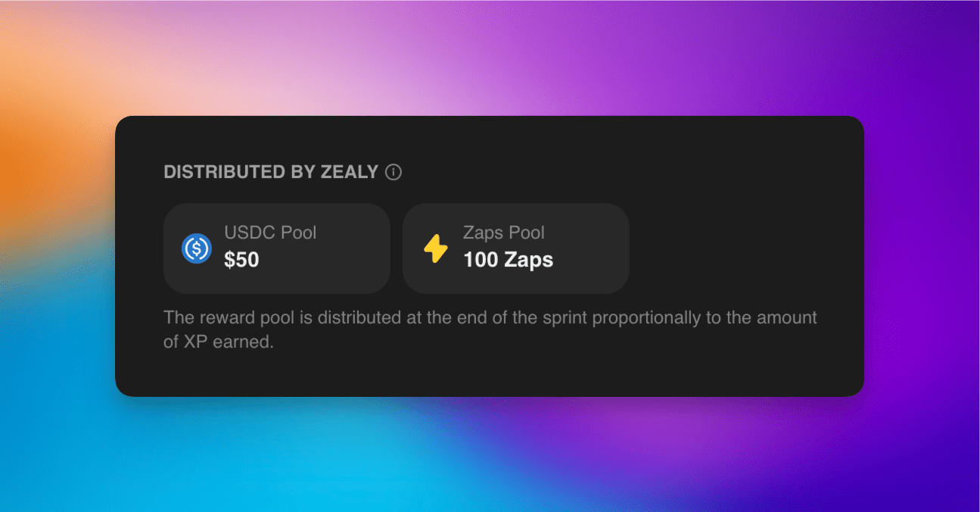The width and height of the screenshot is (980, 512).
Task: Click the "Zaps Pool" label
Action: (x=504, y=233)
